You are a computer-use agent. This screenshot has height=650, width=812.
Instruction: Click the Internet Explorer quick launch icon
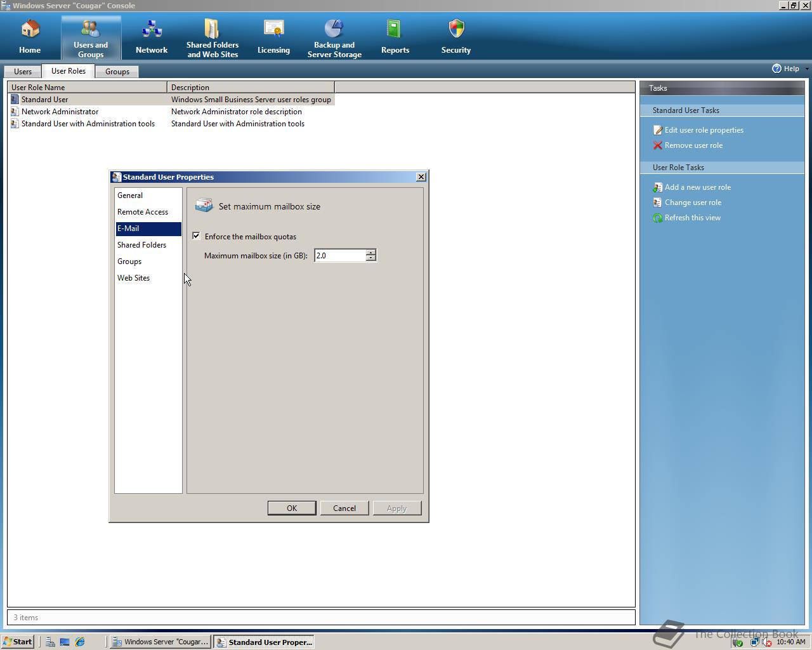80,642
